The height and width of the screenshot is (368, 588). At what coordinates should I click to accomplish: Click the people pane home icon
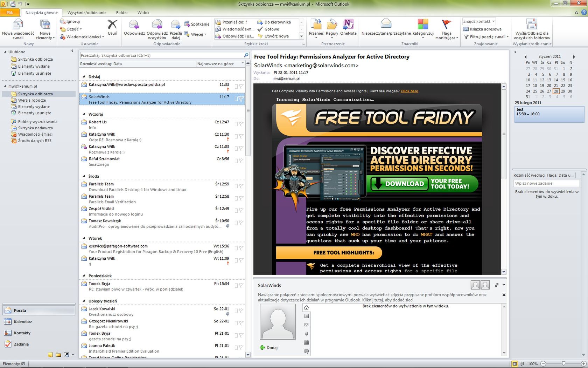306,308
